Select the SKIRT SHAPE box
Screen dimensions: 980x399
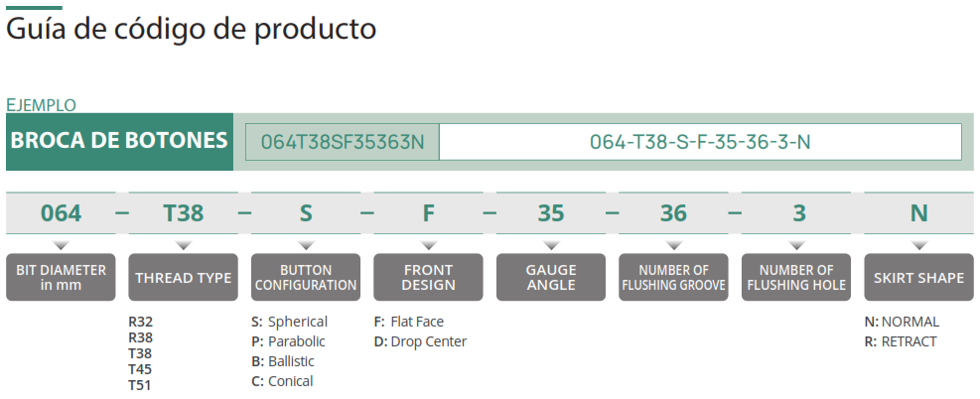tap(918, 277)
